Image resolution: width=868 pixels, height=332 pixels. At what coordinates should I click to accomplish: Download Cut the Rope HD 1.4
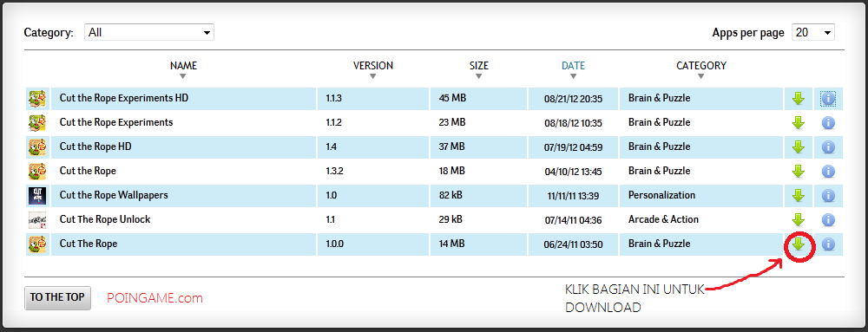pyautogui.click(x=798, y=147)
